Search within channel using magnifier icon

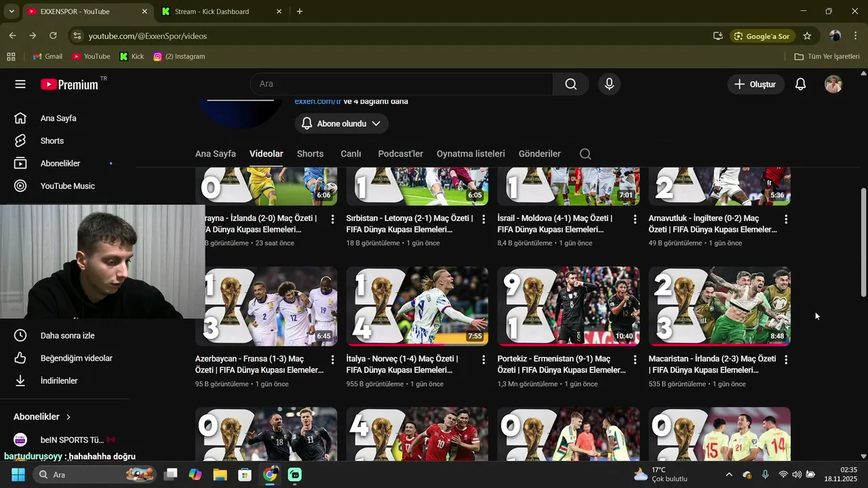(x=585, y=154)
